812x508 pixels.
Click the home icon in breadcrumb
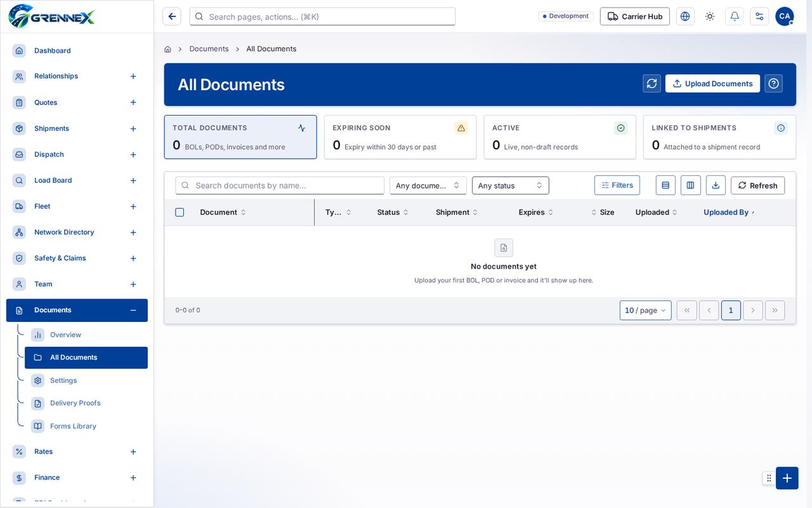click(x=167, y=49)
